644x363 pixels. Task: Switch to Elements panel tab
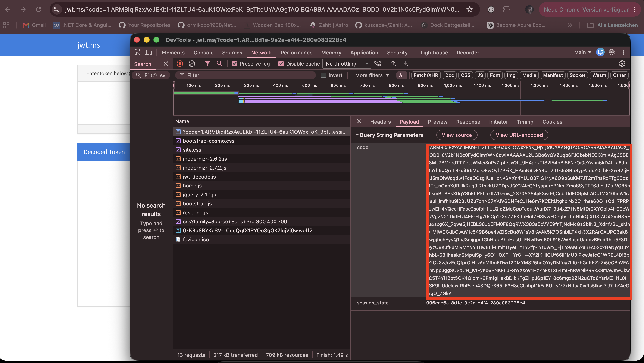click(173, 53)
